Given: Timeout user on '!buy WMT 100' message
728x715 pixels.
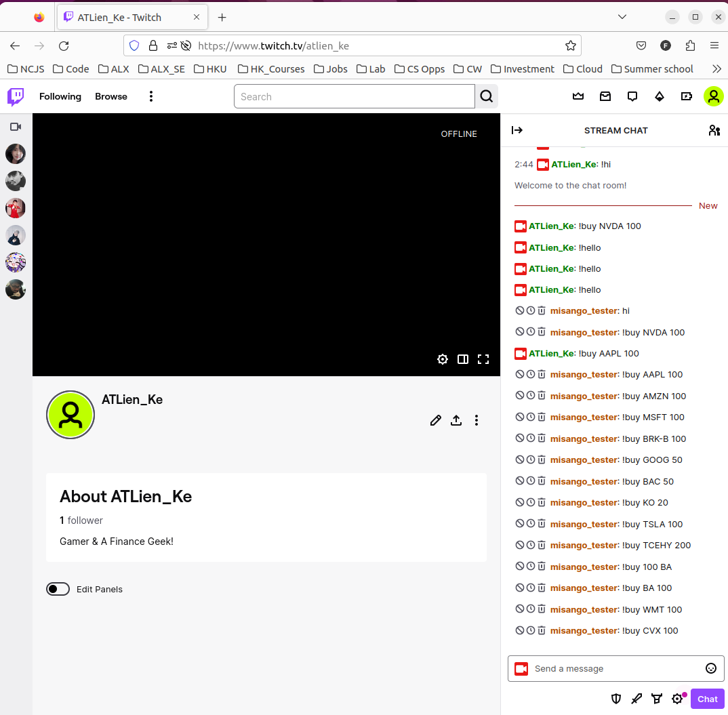Looking at the screenshot, I should [x=531, y=609].
